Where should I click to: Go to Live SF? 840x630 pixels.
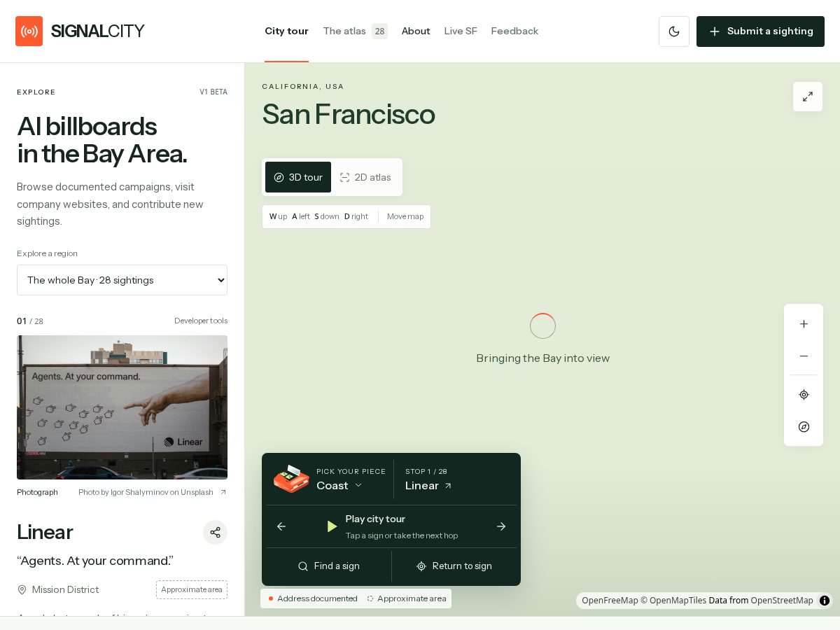(461, 31)
